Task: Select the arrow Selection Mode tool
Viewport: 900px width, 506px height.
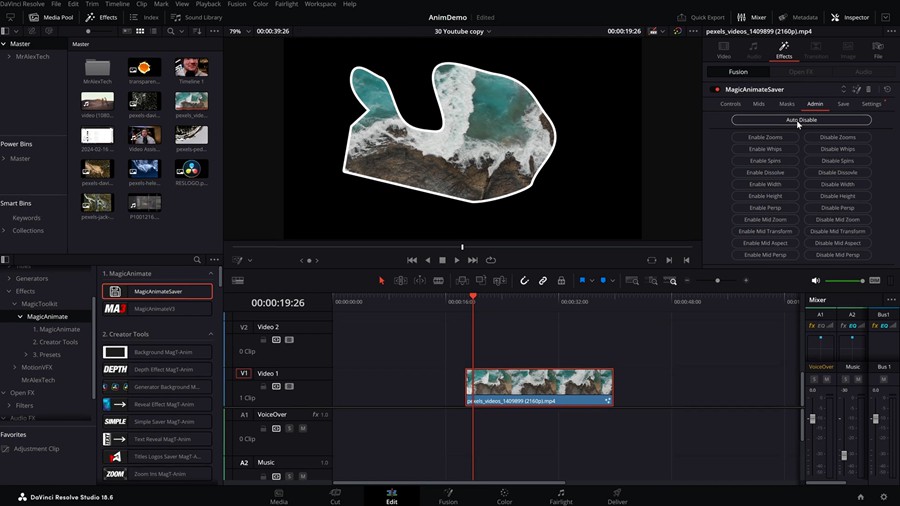Action: [381, 281]
